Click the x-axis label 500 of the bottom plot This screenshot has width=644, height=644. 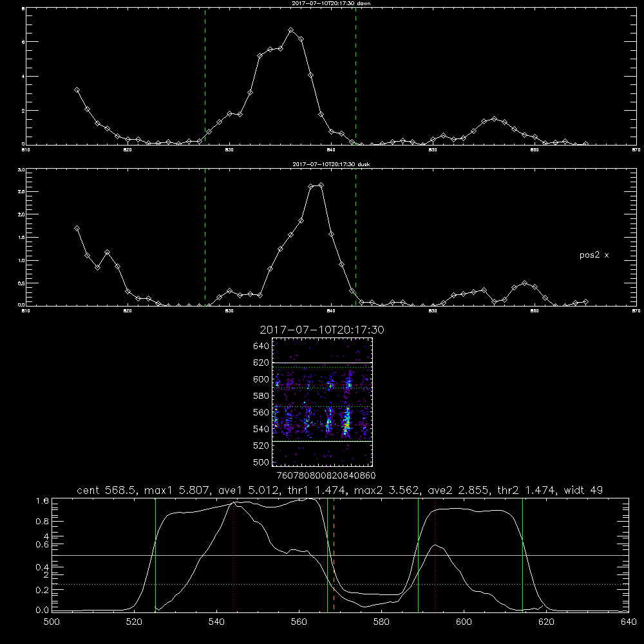(x=52, y=622)
